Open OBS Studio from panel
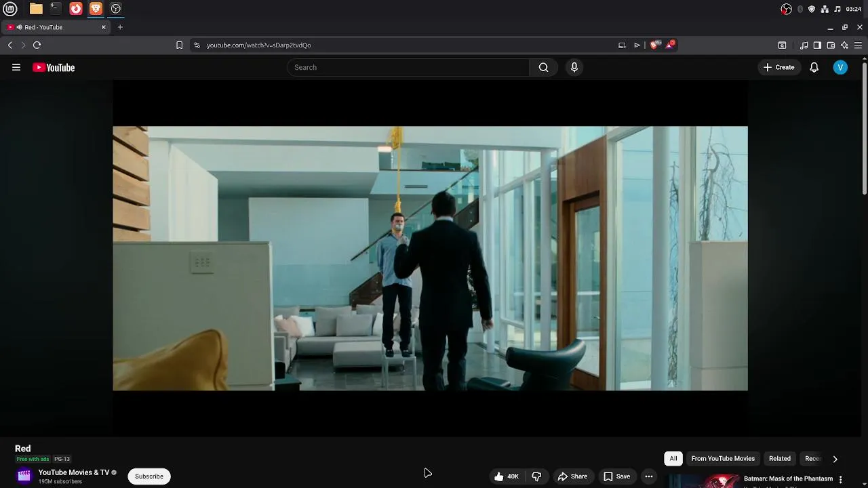 (116, 9)
